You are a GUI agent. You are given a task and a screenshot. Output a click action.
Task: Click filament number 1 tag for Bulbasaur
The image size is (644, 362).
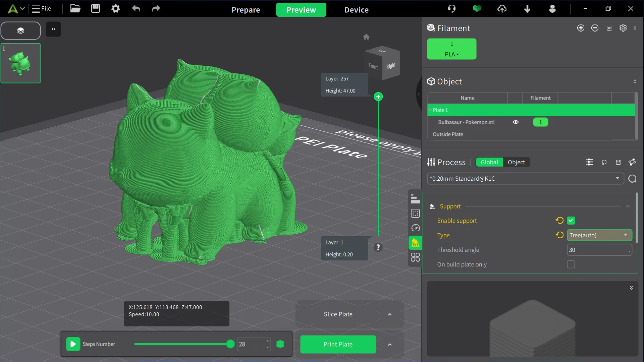point(541,122)
